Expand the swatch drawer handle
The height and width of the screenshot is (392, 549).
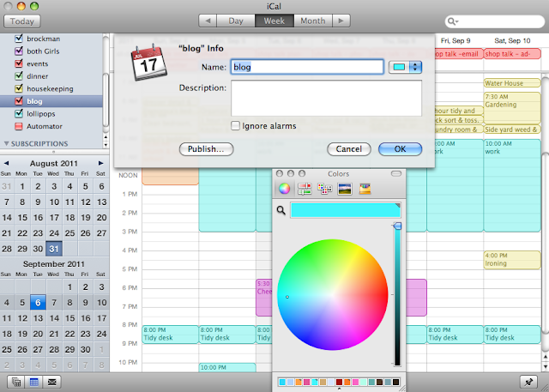tap(339, 389)
